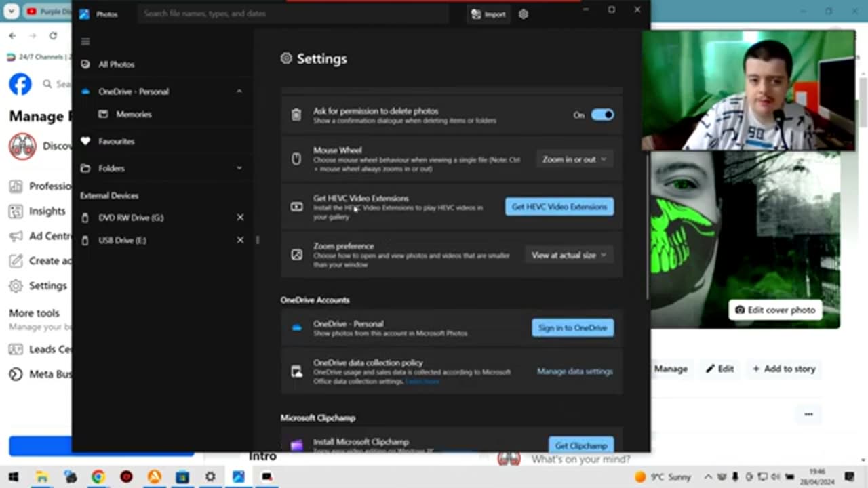Click the OneDrive cloud icon in accounts
Viewport: 868px width, 488px height.
coord(296,328)
